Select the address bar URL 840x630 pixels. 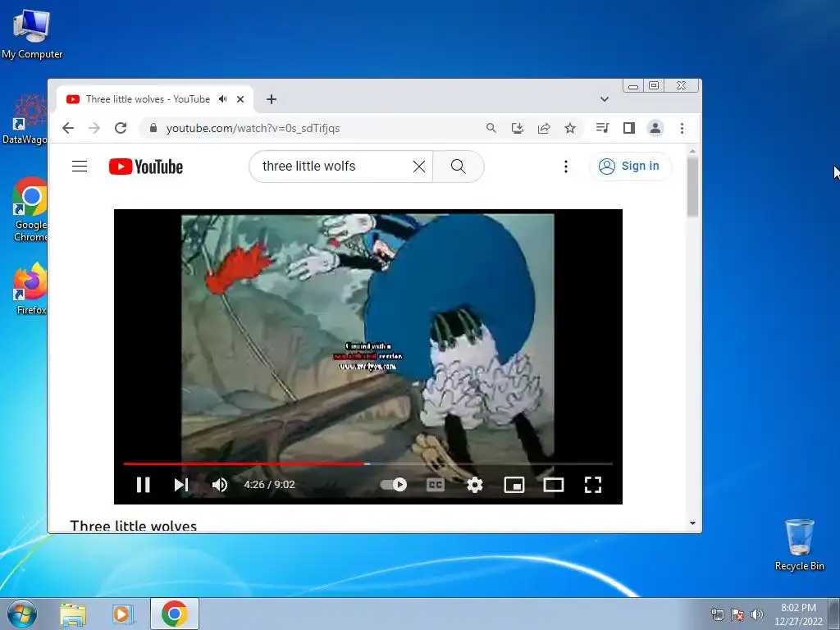tap(253, 129)
